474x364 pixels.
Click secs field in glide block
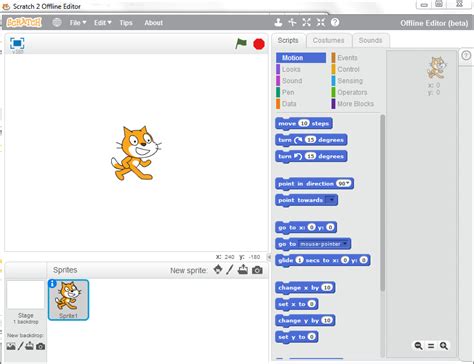(299, 260)
